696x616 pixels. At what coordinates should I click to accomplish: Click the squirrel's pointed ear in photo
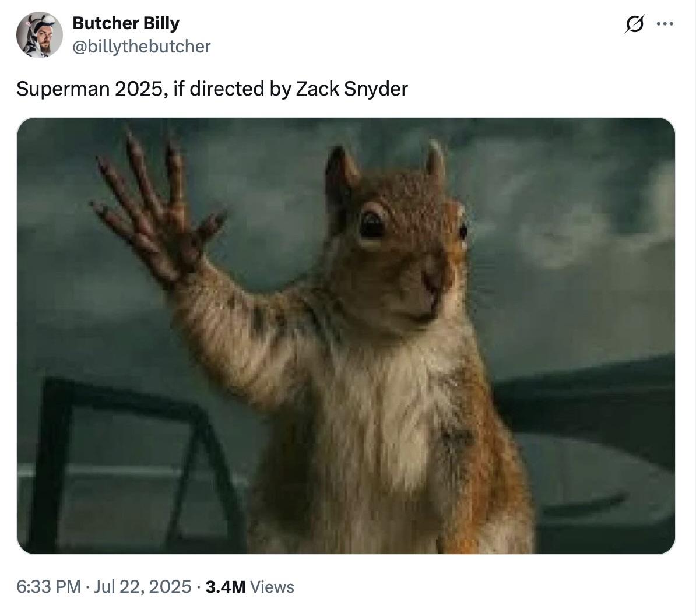point(341,168)
